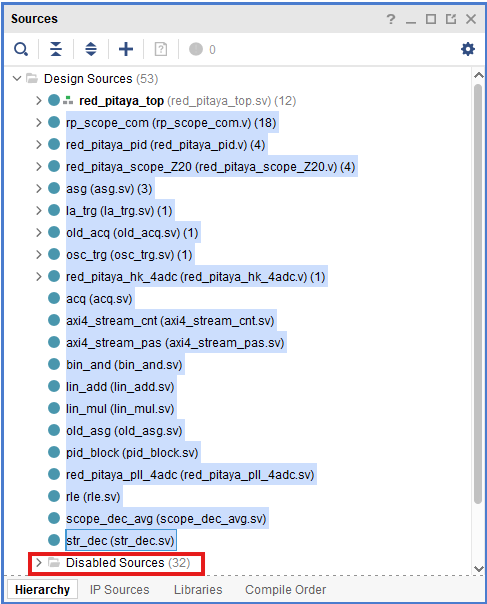Maximize the Sources panel
This screenshot has width=487, height=604.
[x=431, y=18]
